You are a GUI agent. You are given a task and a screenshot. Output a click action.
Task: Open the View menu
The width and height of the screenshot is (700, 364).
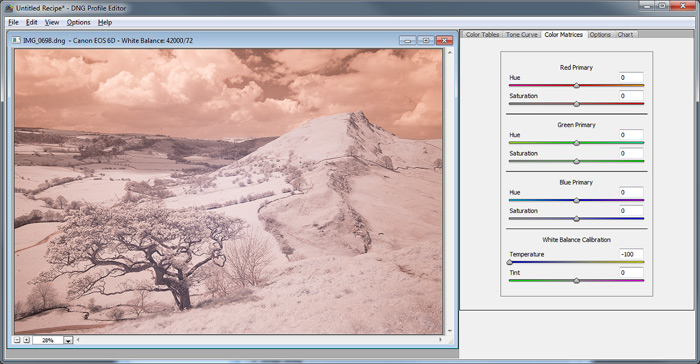pyautogui.click(x=52, y=22)
